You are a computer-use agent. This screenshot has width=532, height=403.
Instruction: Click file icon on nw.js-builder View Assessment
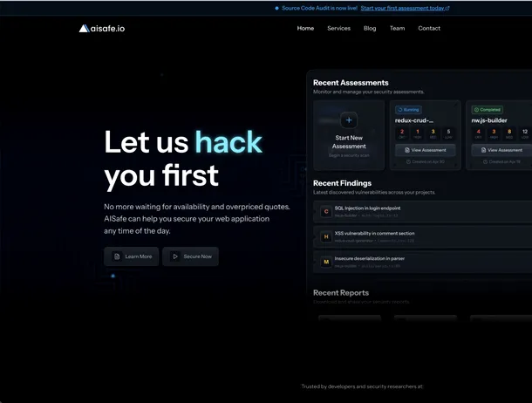[x=483, y=150]
